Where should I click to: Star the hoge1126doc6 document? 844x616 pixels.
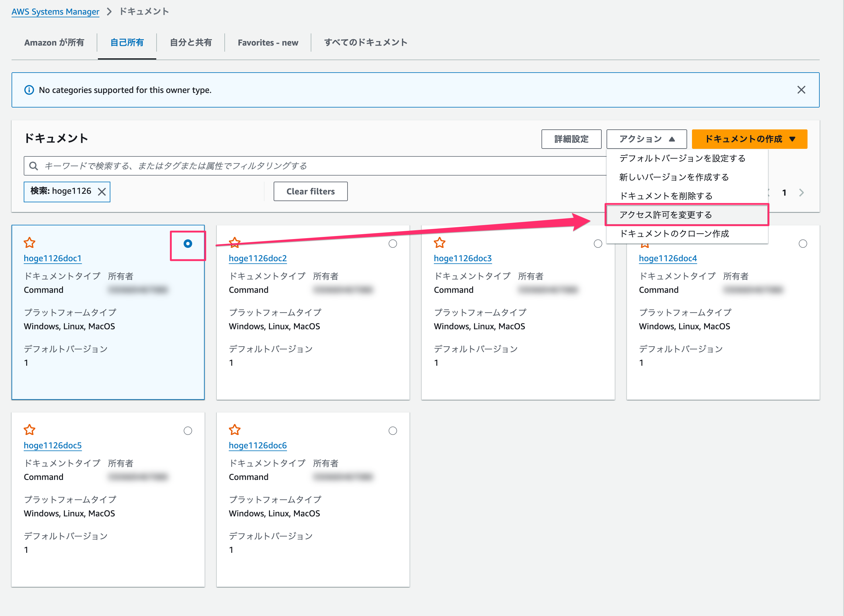coord(235,430)
